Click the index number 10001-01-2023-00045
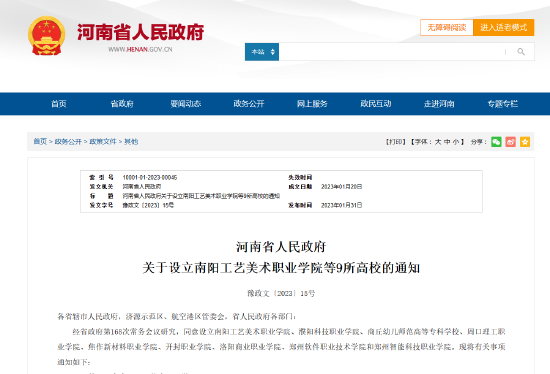This screenshot has width=550, height=374. [x=150, y=178]
